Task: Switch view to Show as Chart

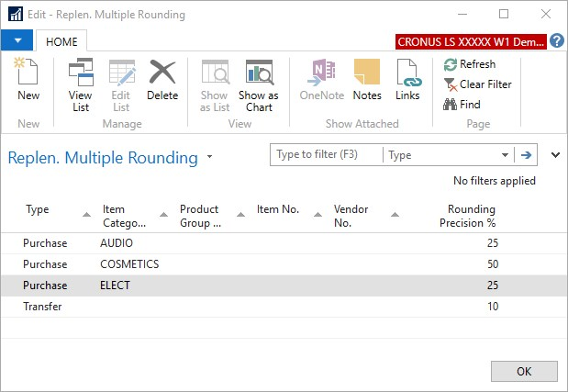Action: point(259,84)
